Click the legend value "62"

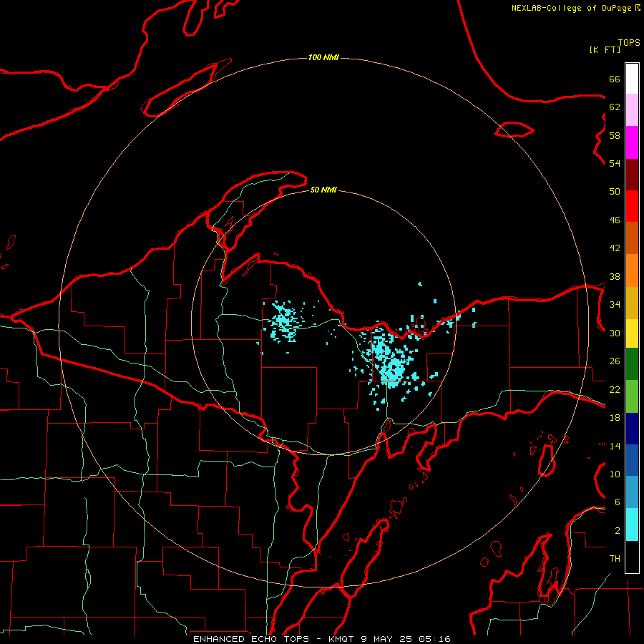click(615, 107)
